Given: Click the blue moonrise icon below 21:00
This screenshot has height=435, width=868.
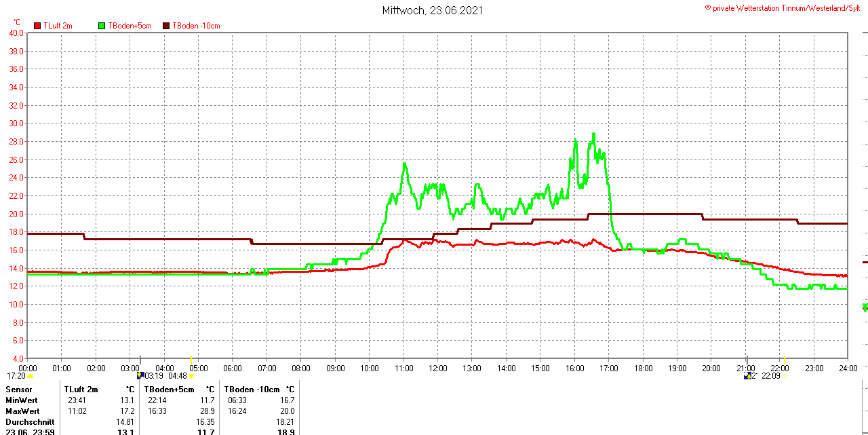Looking at the screenshot, I should 747,375.
